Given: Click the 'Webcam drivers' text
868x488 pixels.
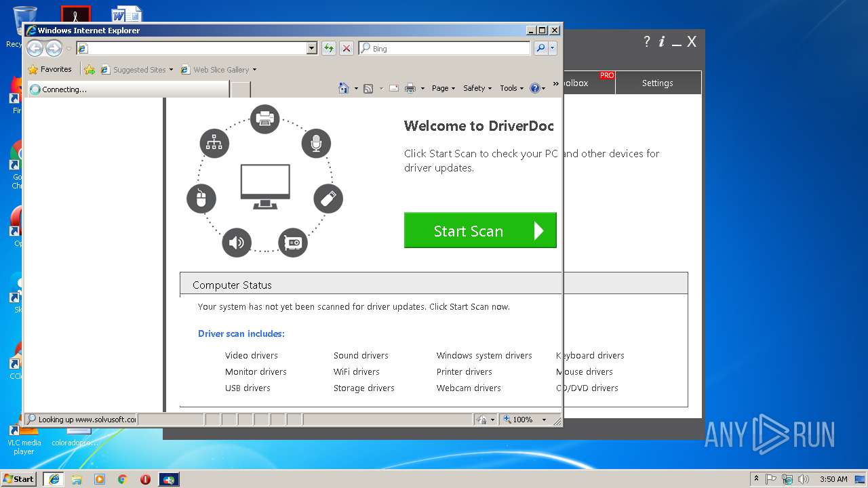Looking at the screenshot, I should click(469, 388).
